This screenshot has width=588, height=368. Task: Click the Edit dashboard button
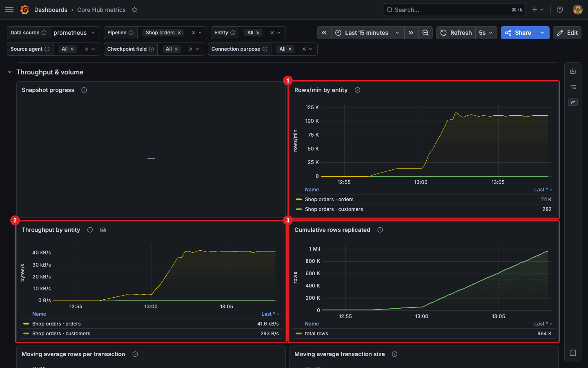pyautogui.click(x=567, y=33)
